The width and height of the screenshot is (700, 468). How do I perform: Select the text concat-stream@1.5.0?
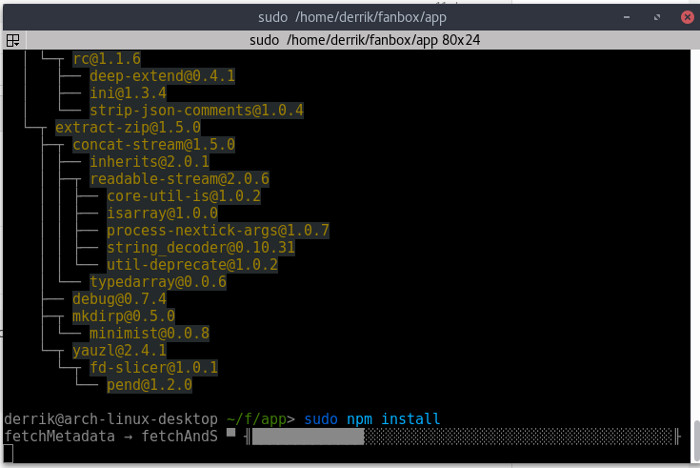click(x=154, y=144)
